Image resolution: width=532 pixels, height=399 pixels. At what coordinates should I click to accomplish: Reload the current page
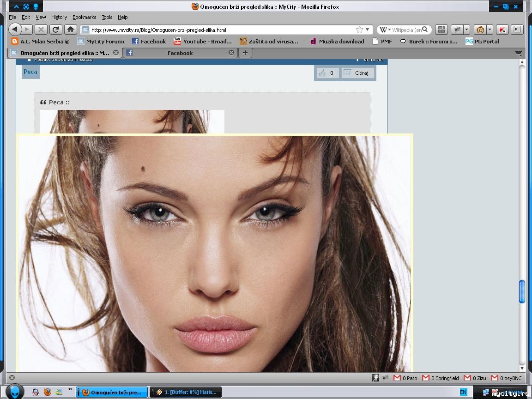tap(55, 30)
